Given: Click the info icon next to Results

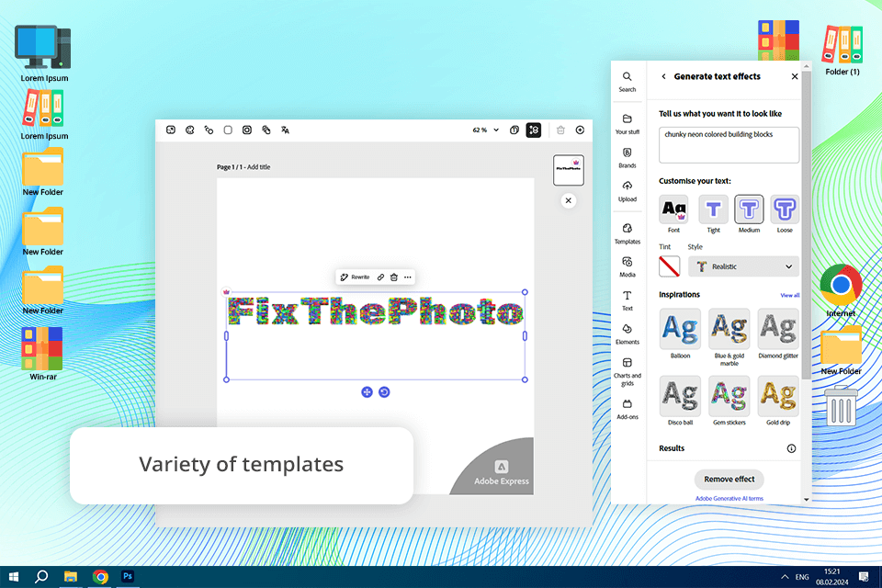Looking at the screenshot, I should [x=791, y=448].
